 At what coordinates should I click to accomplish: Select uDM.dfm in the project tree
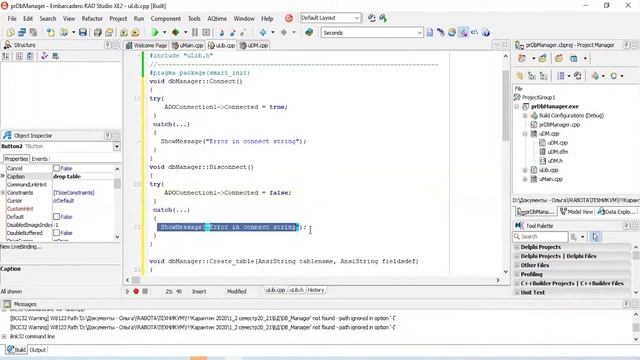click(x=557, y=152)
